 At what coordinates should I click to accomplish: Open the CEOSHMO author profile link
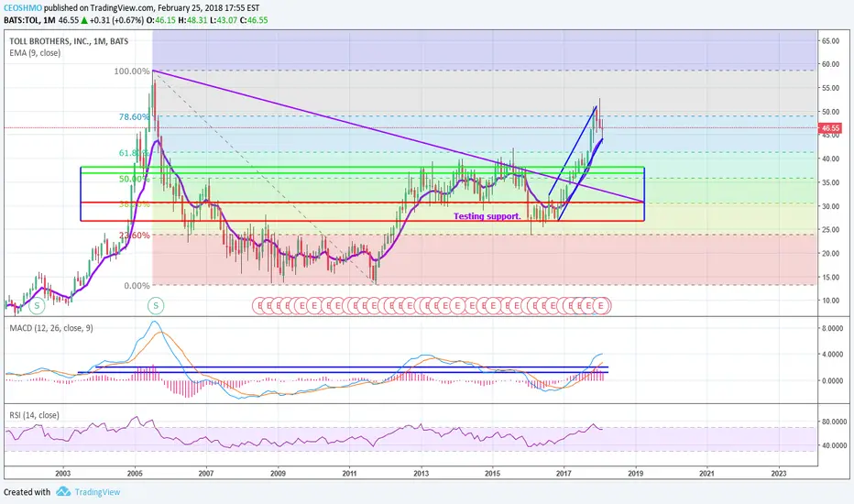[23, 8]
